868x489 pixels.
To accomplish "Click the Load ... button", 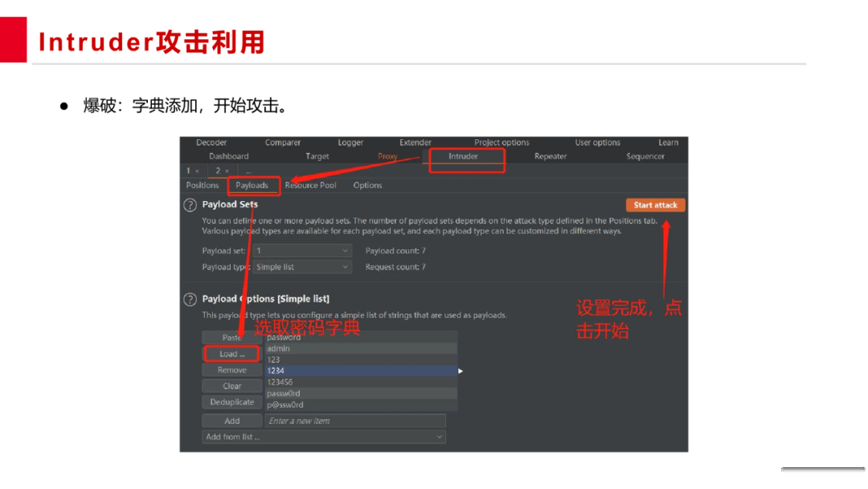I will click(x=232, y=353).
